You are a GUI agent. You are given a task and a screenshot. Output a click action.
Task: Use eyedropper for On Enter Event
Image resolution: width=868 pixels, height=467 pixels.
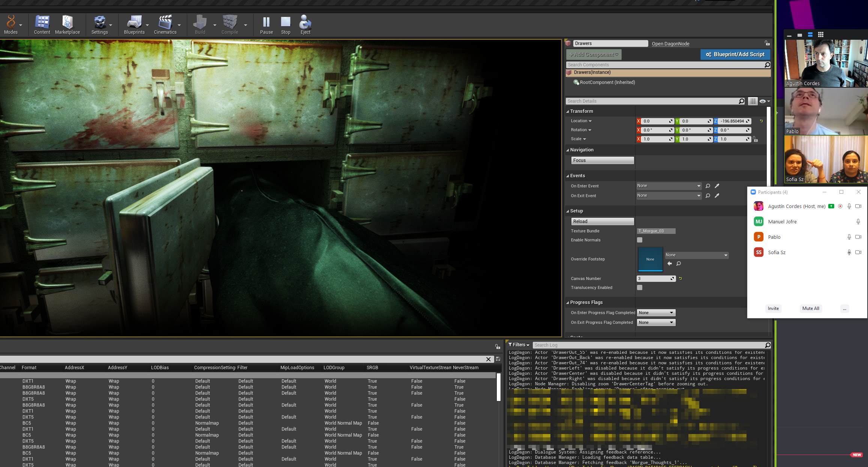coord(717,186)
